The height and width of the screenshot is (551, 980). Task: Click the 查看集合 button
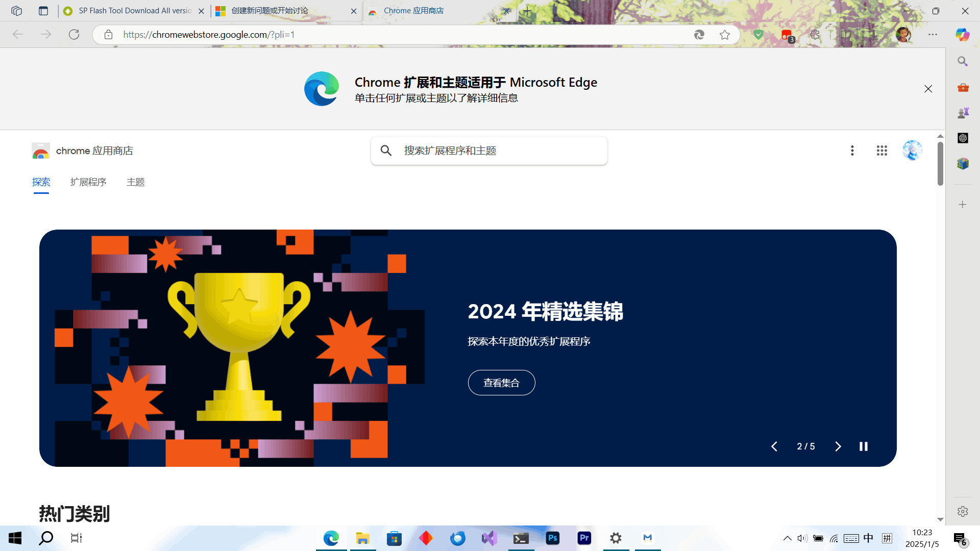(501, 382)
